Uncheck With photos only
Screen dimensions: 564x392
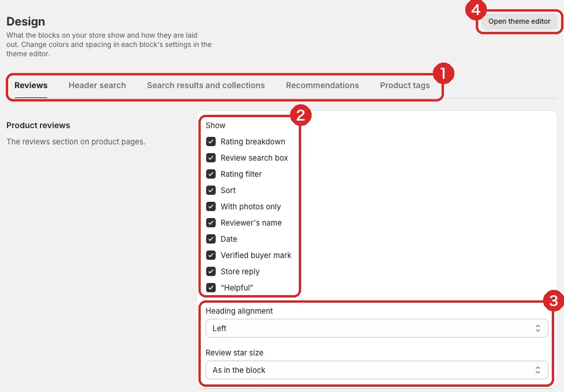tap(211, 206)
